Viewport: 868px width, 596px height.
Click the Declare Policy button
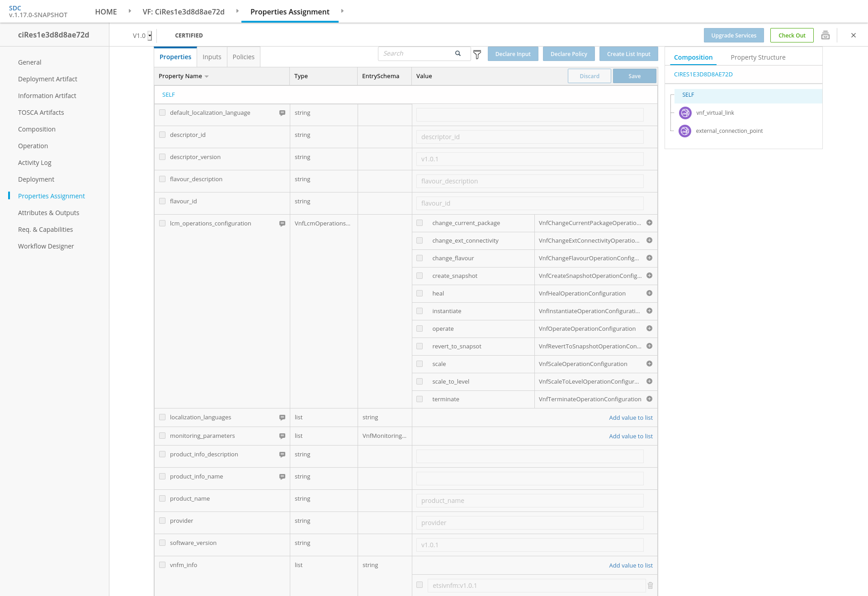(569, 54)
